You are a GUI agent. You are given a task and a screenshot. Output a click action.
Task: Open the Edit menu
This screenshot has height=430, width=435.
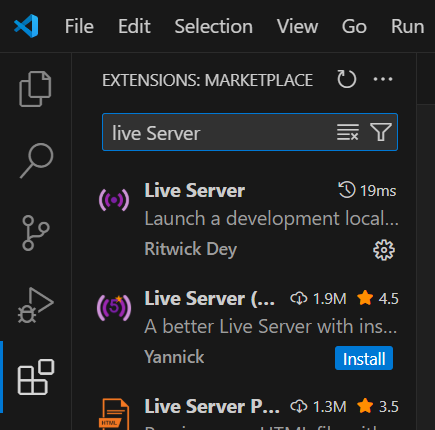coord(134,26)
